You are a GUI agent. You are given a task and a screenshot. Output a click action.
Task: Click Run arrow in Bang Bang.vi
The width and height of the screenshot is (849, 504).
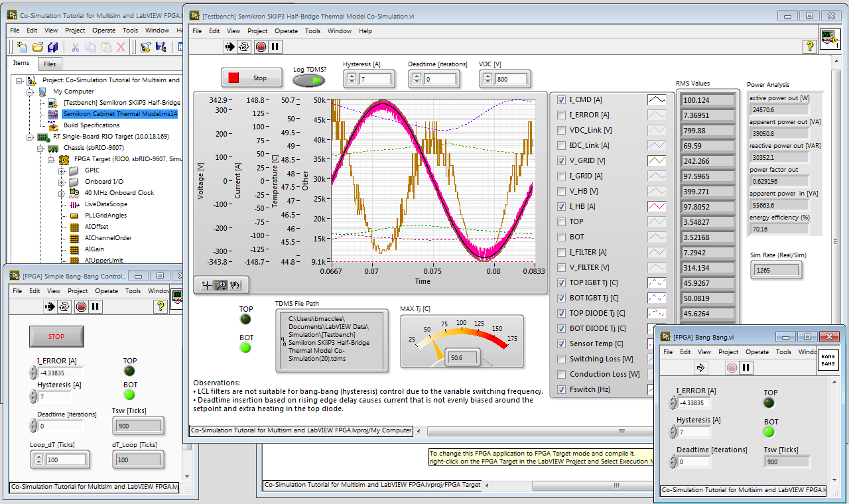pos(702,367)
